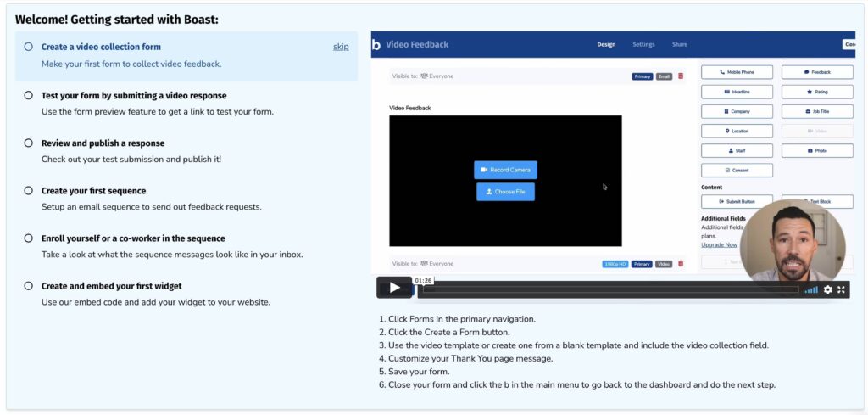Image resolution: width=868 pixels, height=415 pixels.
Task: Enter fullscreen mode on the video
Action: click(841, 289)
